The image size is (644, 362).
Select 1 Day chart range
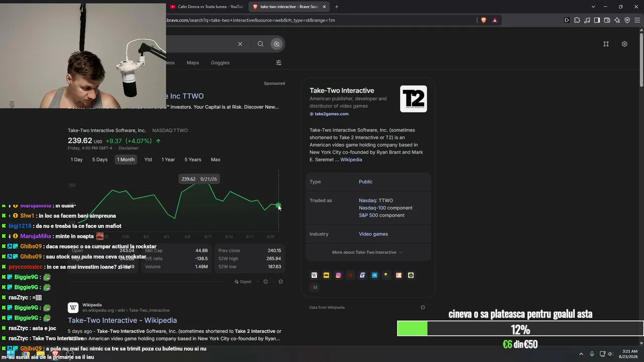[x=76, y=159]
